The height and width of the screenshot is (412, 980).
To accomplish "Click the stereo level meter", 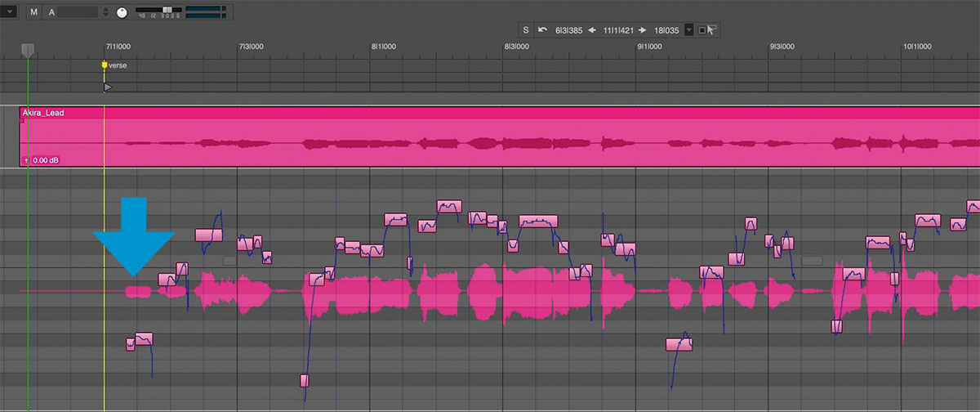I will point(206,11).
